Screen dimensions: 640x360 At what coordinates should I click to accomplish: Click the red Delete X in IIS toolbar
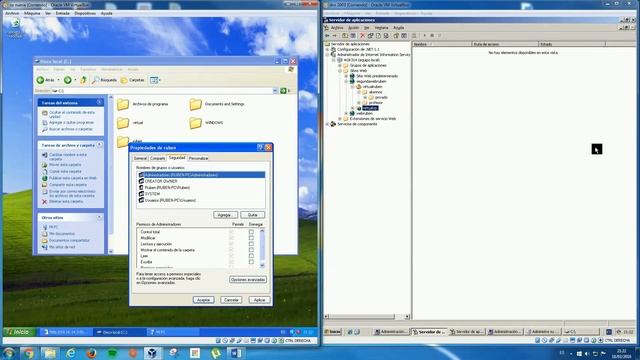[x=362, y=36]
